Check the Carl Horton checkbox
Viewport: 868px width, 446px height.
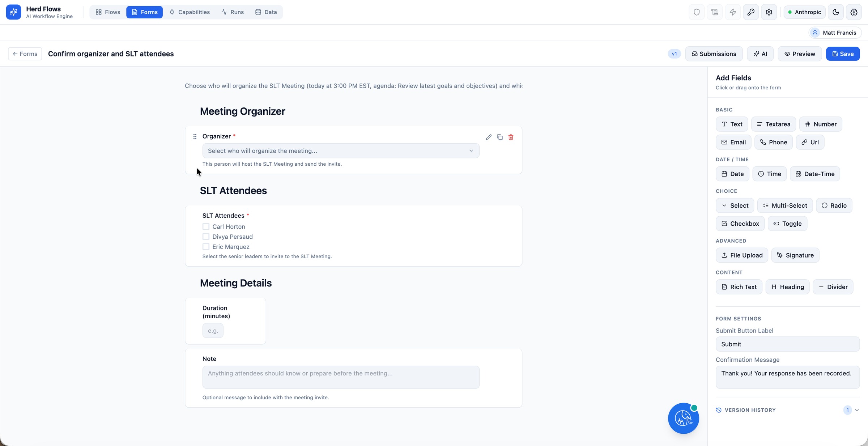[206, 227]
